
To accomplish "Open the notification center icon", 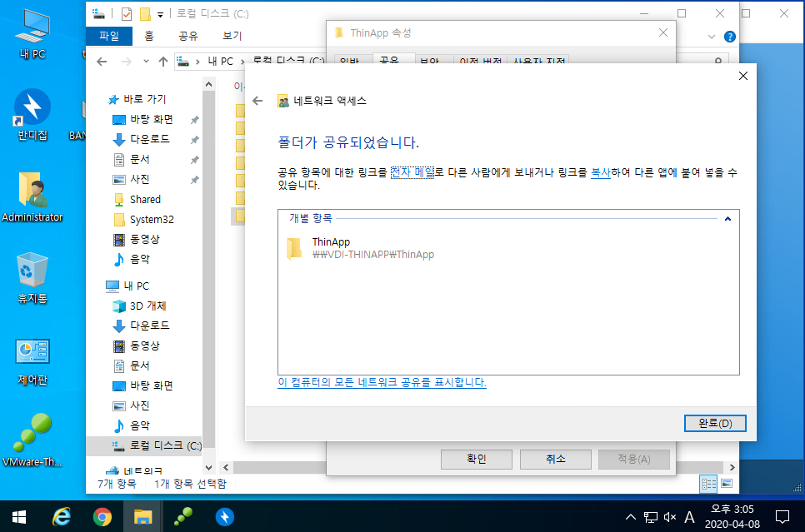I will pyautogui.click(x=782, y=517).
